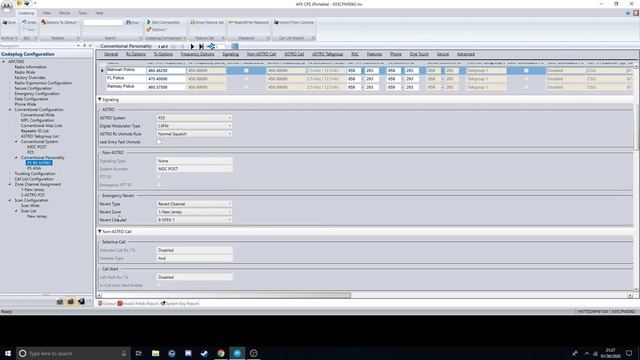This screenshot has width=640, height=360.
Task: Open Revert Zone dropdown
Action: [194, 212]
